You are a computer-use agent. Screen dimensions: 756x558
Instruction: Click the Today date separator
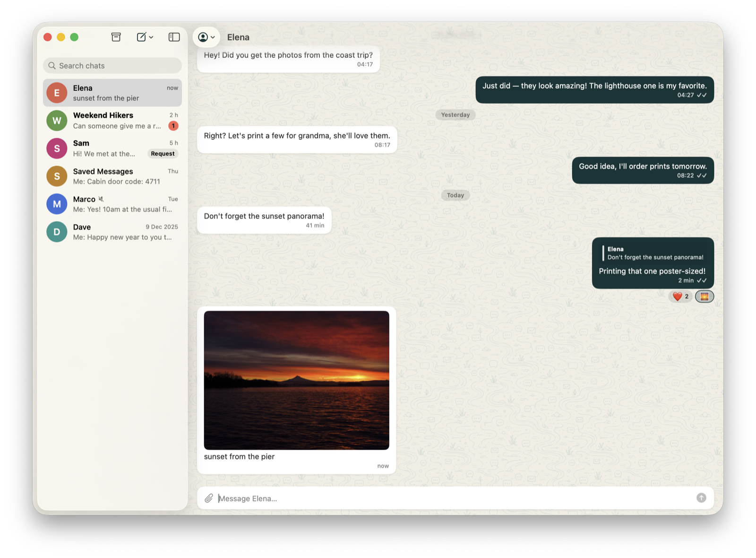(x=455, y=195)
